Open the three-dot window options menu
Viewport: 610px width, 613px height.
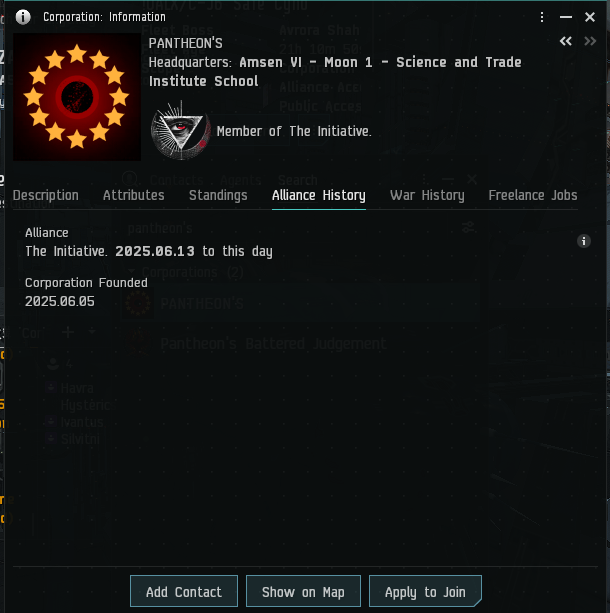pyautogui.click(x=542, y=17)
